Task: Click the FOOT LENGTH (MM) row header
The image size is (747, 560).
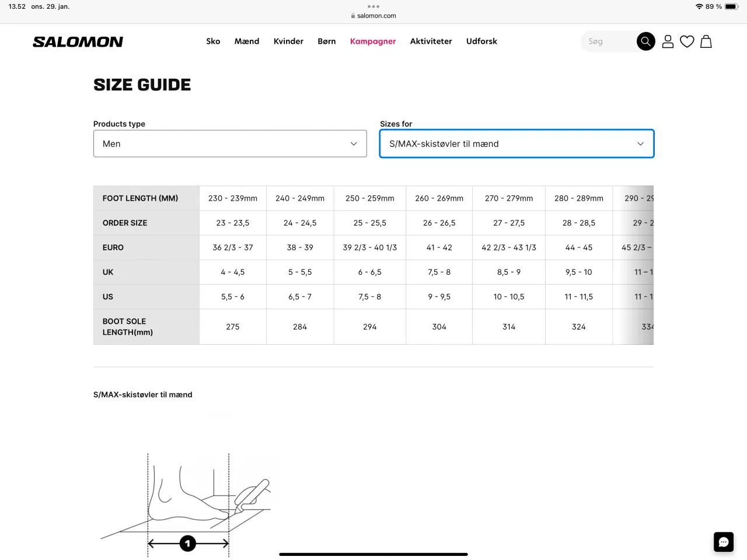Action: pyautogui.click(x=146, y=198)
